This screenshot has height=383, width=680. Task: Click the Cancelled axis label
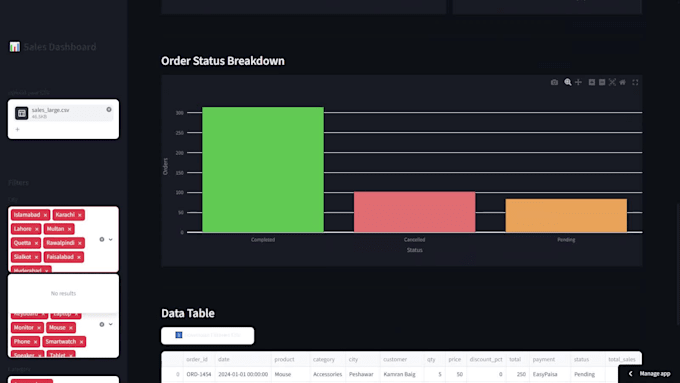tap(415, 240)
